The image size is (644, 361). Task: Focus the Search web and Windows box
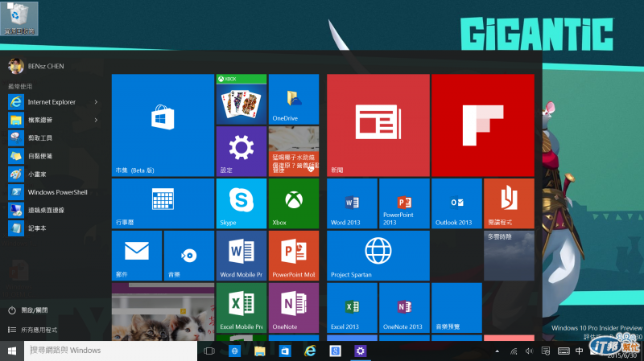coord(111,351)
